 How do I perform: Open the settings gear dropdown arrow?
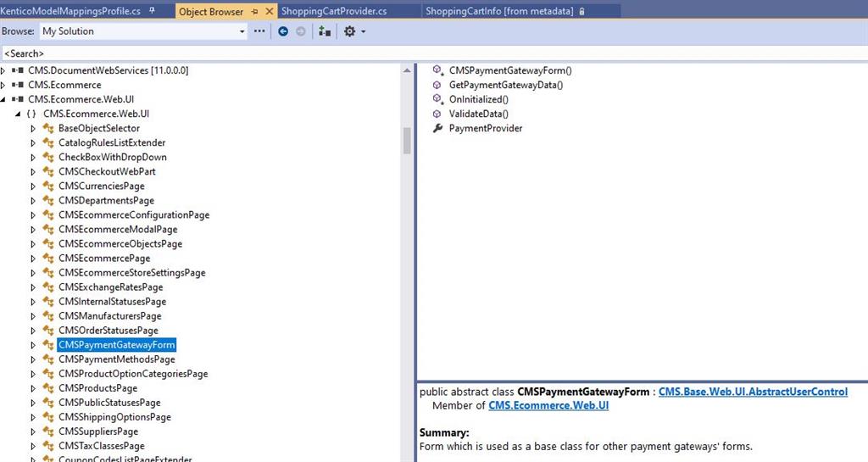[x=363, y=31]
